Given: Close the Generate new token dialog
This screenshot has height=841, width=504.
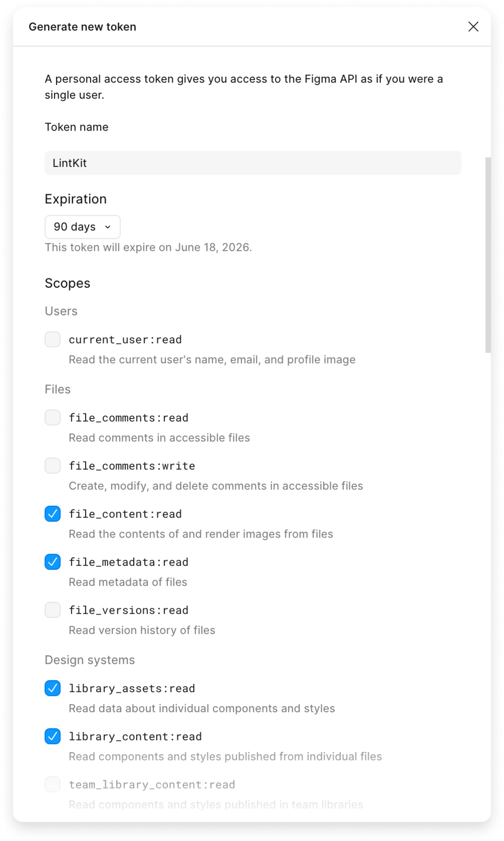Looking at the screenshot, I should (x=473, y=27).
